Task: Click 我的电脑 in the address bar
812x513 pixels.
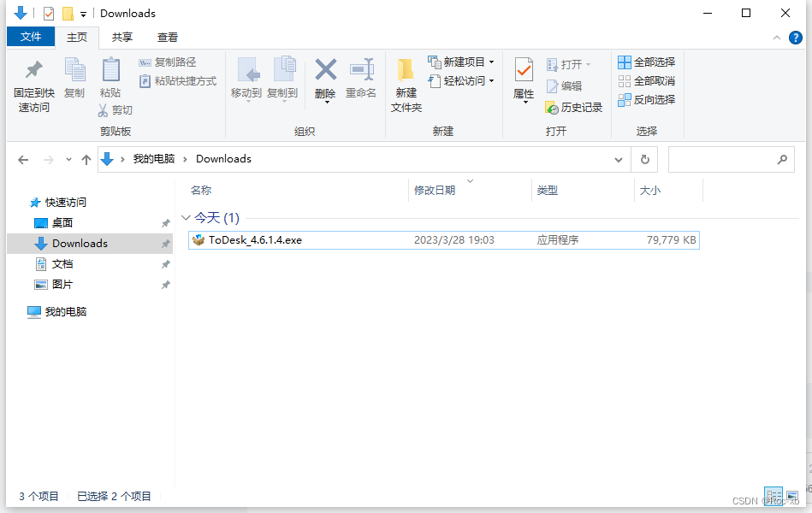Action: 154,159
